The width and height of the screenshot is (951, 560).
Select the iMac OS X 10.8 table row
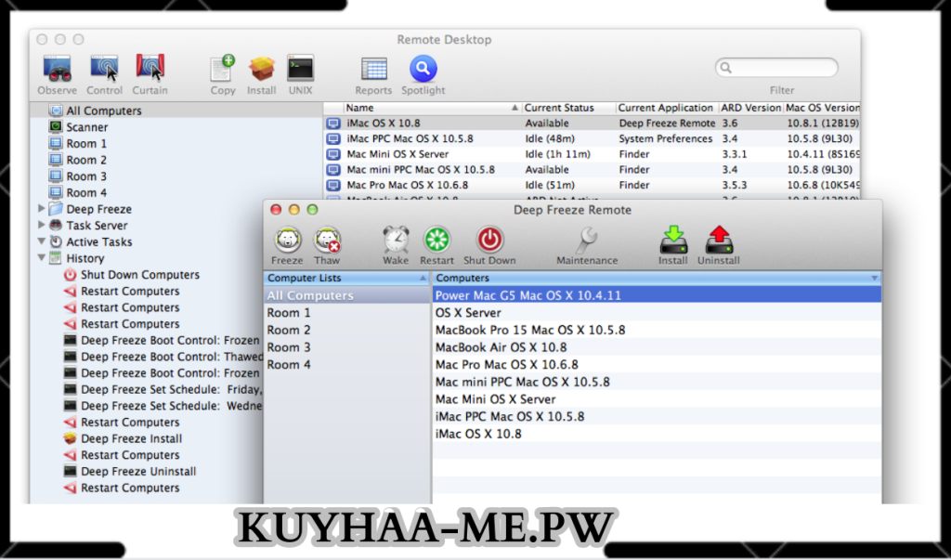pos(592,123)
